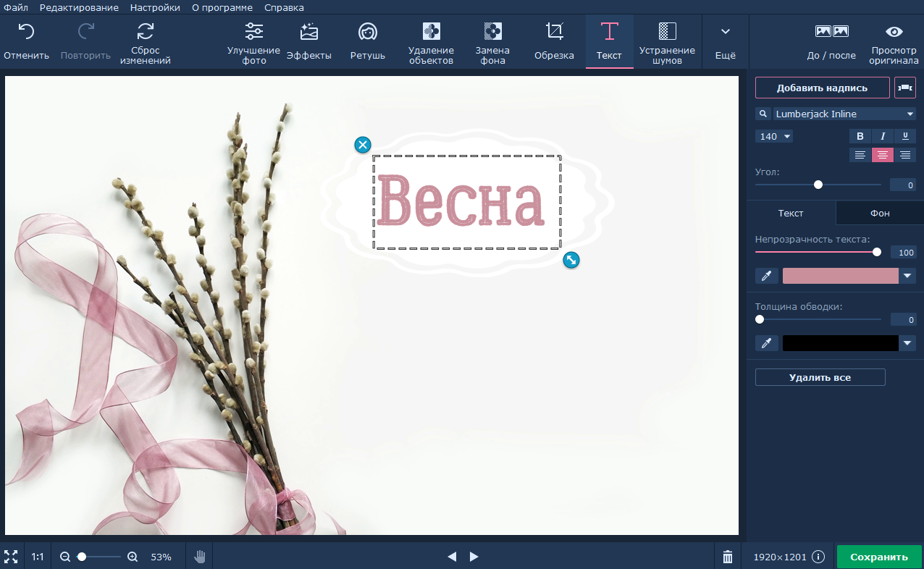Click the text presets icon beside Добавить надпись
The image size is (924, 569).
click(x=904, y=88)
